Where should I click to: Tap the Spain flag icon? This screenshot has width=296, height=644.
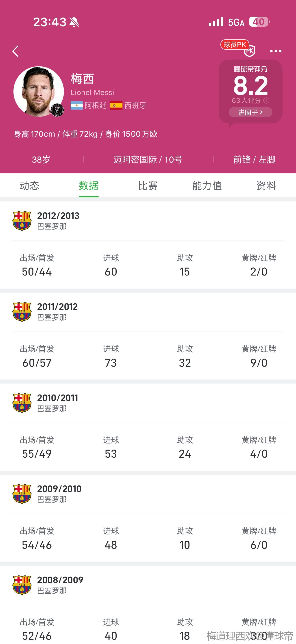click(116, 106)
